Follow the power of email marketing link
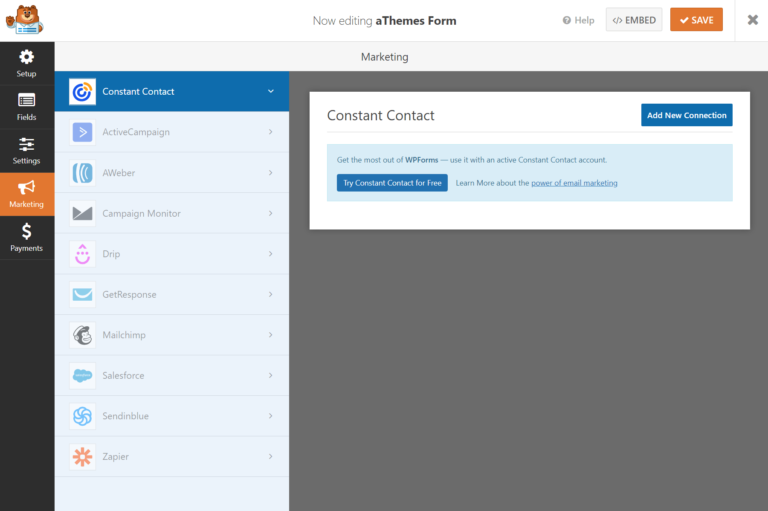This screenshot has height=511, width=768. [x=574, y=183]
